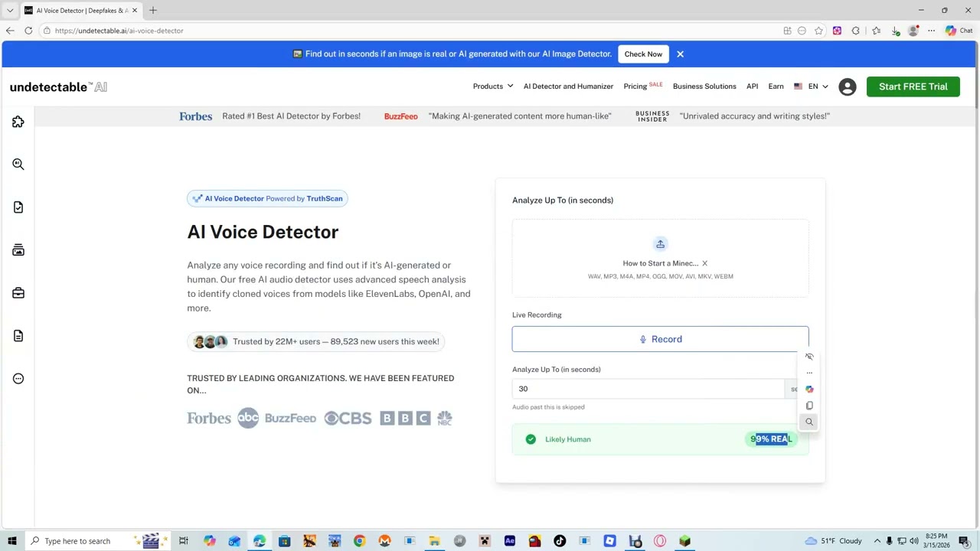
Task: Open a new browser tab
Action: (x=152, y=10)
